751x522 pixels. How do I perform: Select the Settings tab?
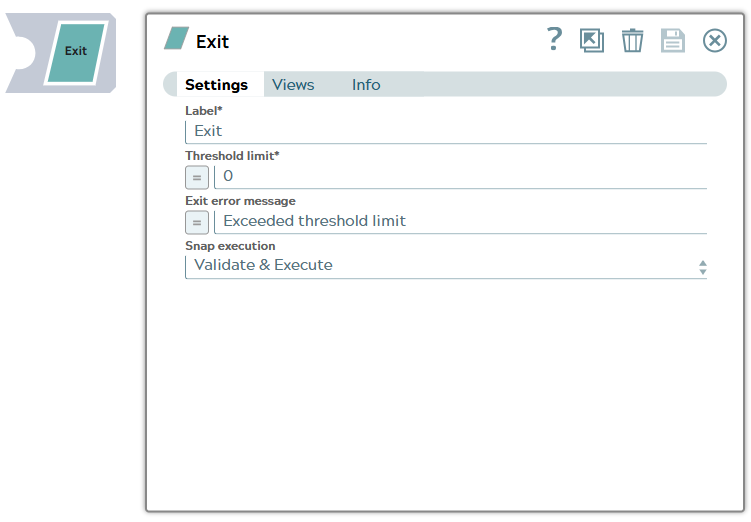tap(216, 85)
